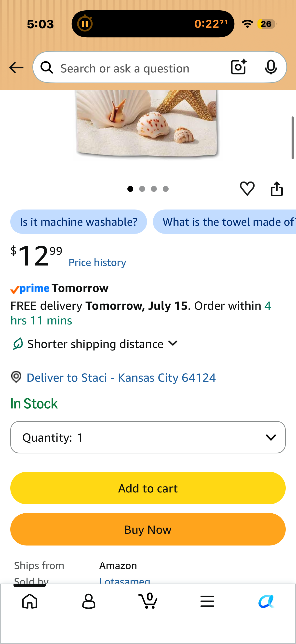Pause the screen recording timer
This screenshot has height=644, width=296.
(x=85, y=24)
